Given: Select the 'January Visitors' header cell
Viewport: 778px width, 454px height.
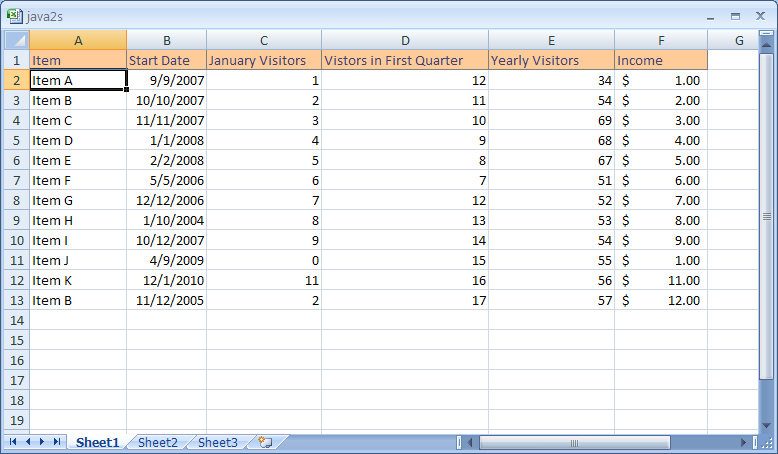Looking at the screenshot, I should click(264, 60).
